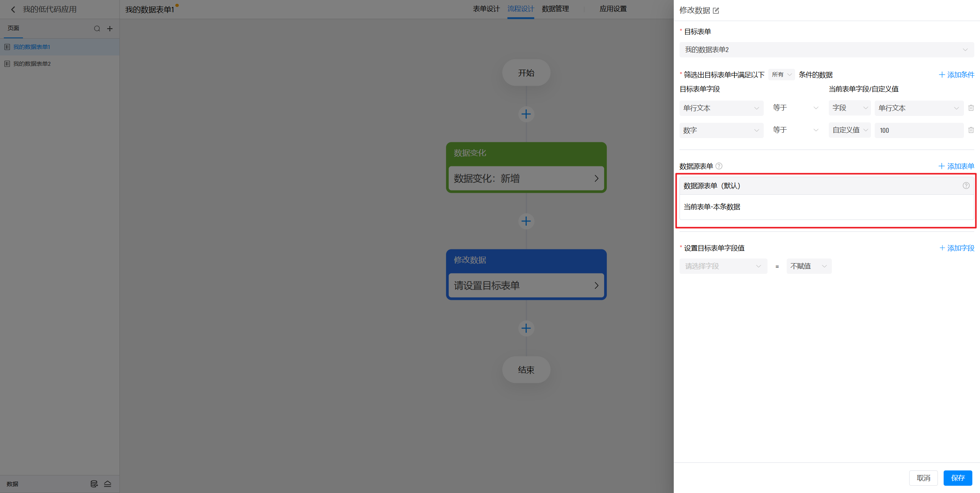Screen dimensions: 980x493
Task: Open the 目标表单 dropdown showing 我的数据表单2
Action: (826, 50)
